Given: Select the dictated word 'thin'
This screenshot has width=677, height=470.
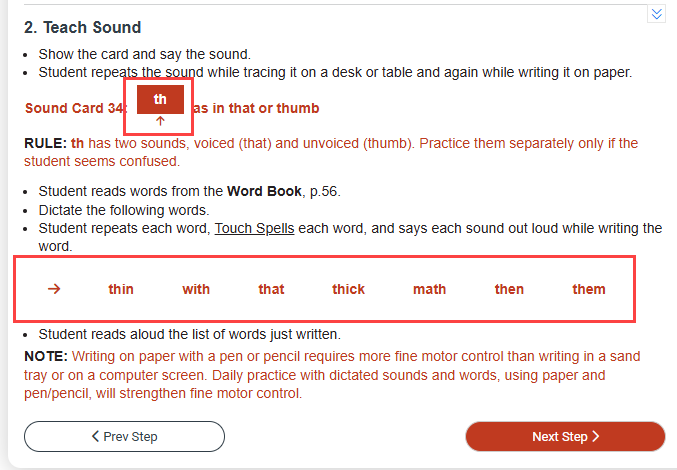Looking at the screenshot, I should click(121, 289).
